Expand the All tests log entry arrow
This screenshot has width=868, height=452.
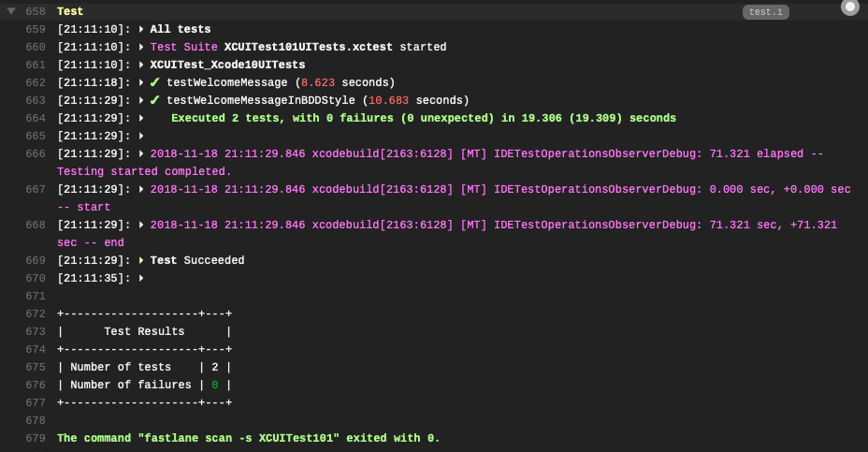141,29
